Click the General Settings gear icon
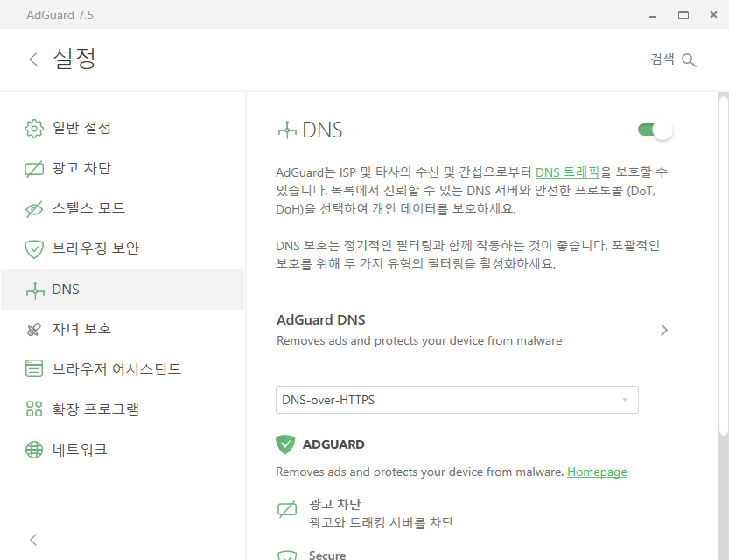The height and width of the screenshot is (560, 729). (34, 129)
